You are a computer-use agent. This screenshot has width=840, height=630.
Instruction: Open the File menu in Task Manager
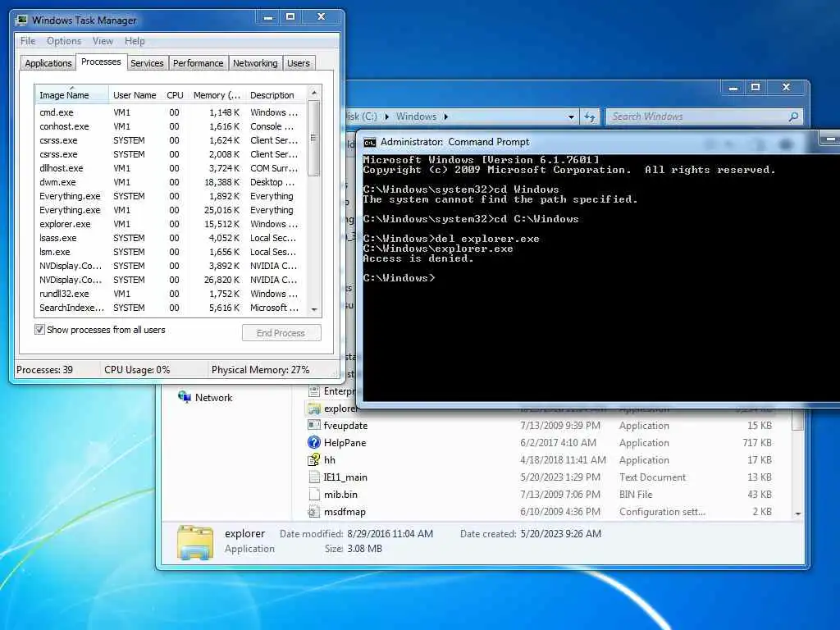click(x=28, y=41)
